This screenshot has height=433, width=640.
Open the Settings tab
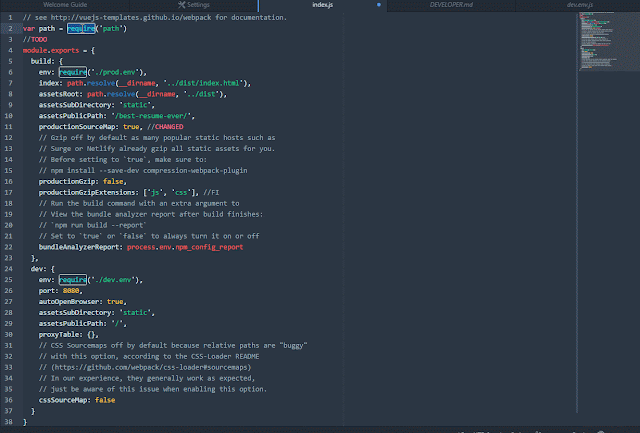tap(194, 5)
